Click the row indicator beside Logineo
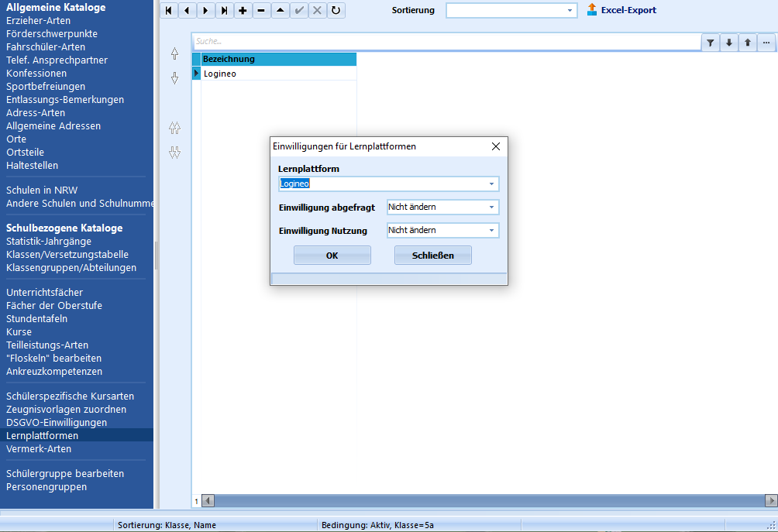Screen dimensions: 778x532 [197, 74]
